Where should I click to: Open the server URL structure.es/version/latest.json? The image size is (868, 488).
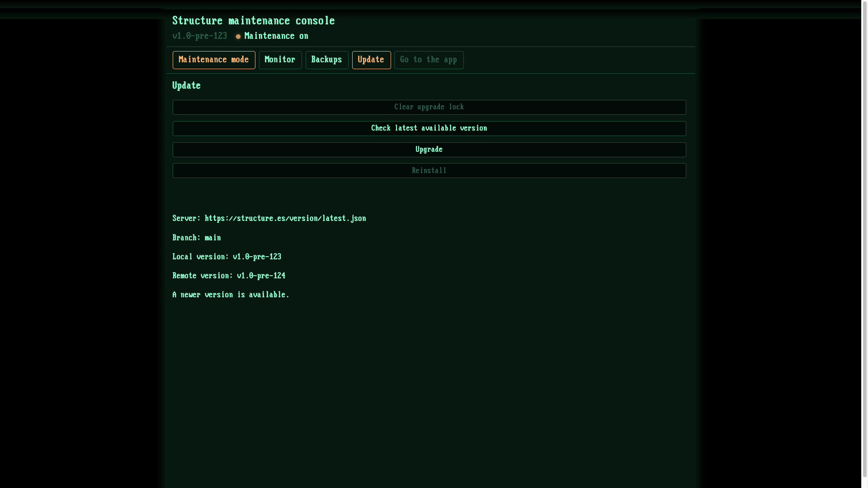pos(285,218)
